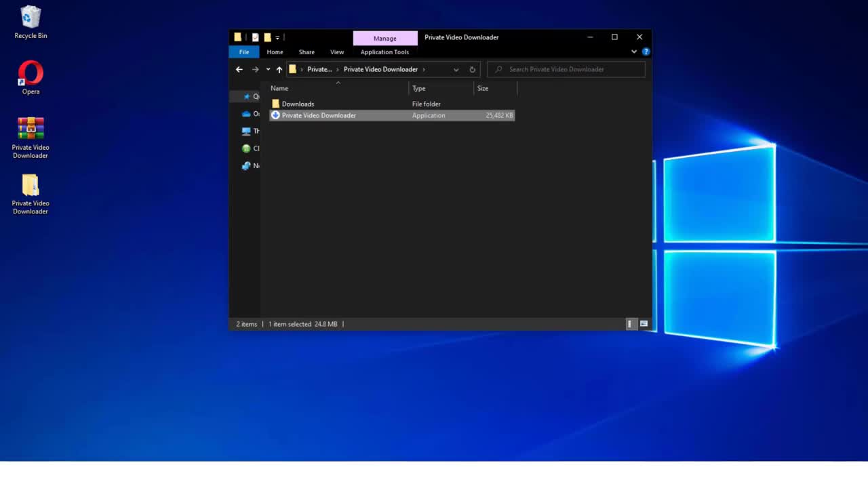Click the Help question mark icon
This screenshot has height=488, width=868.
pyautogui.click(x=646, y=52)
